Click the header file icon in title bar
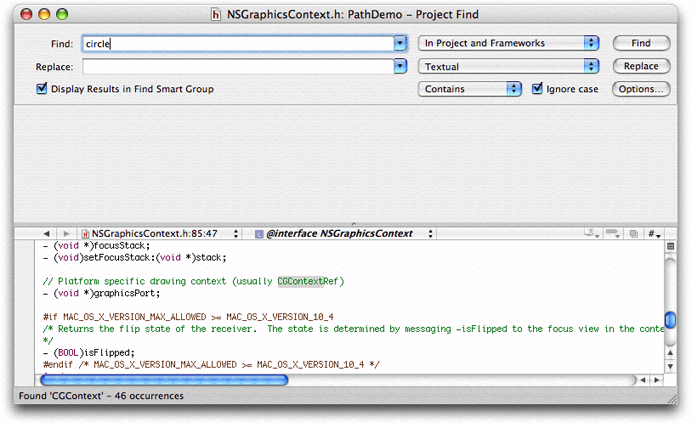This screenshot has width=692, height=426. coord(216,15)
